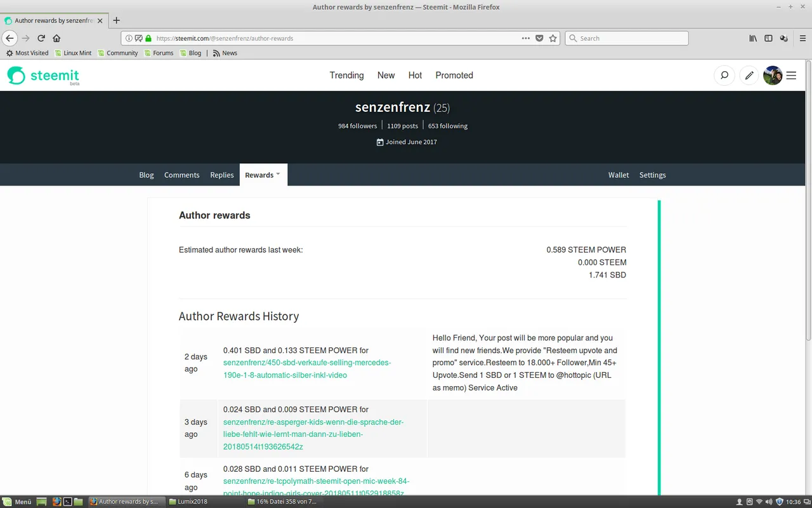Click the Firefox back arrow button
The width and height of the screenshot is (812, 508).
coord(10,38)
